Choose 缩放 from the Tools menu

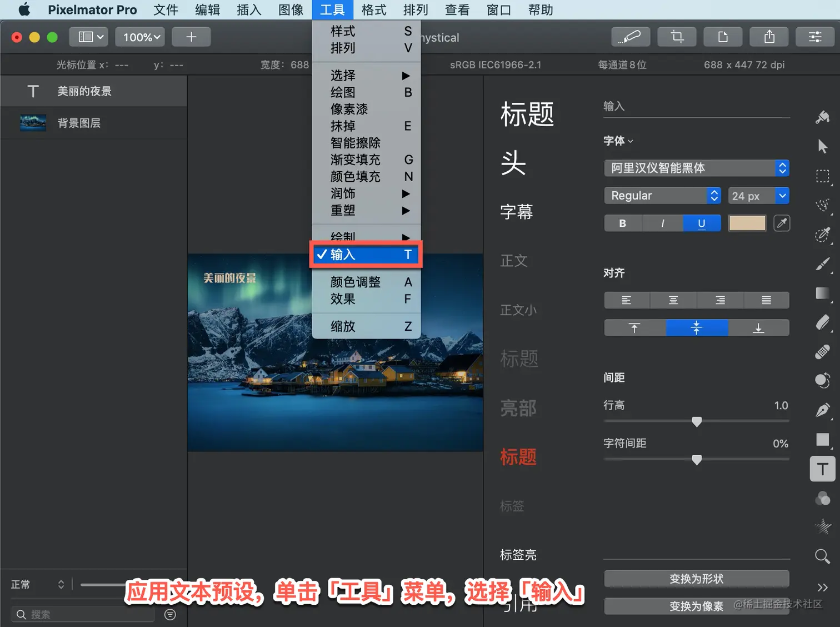pyautogui.click(x=367, y=326)
